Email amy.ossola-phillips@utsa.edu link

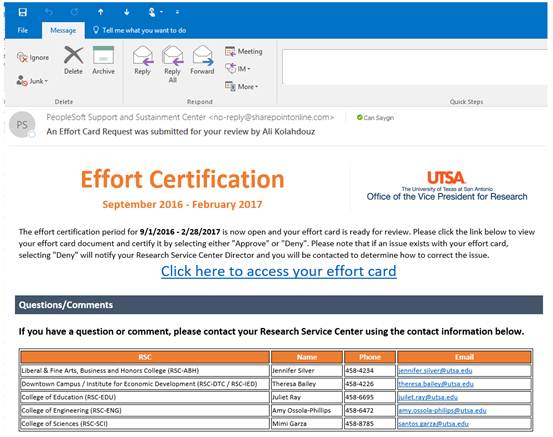coord(442,411)
